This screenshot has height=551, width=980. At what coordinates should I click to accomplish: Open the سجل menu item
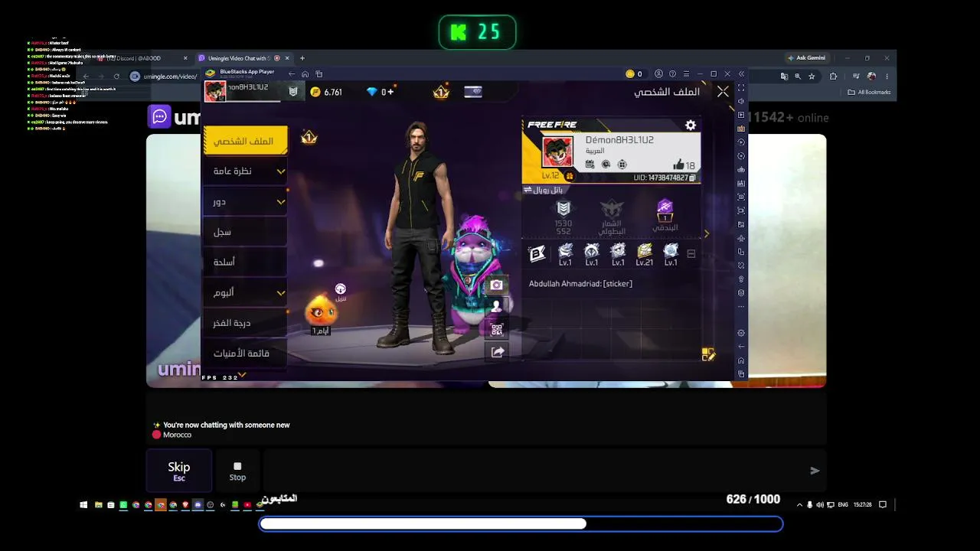245,232
